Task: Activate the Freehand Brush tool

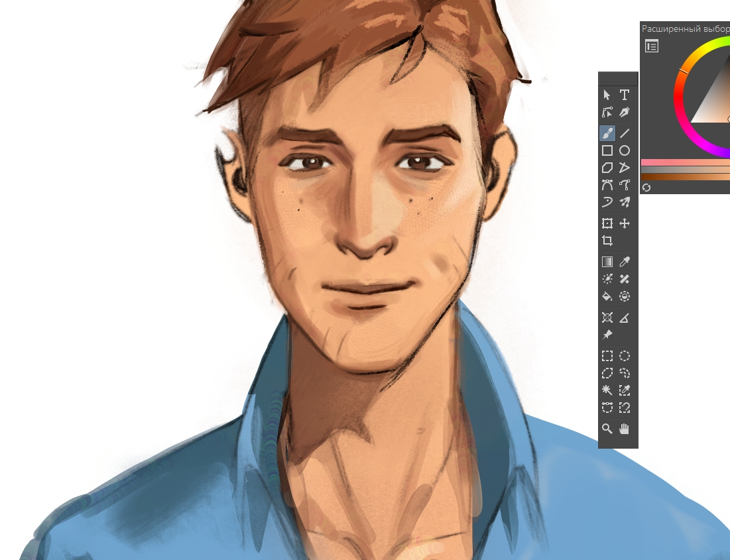Action: (607, 133)
